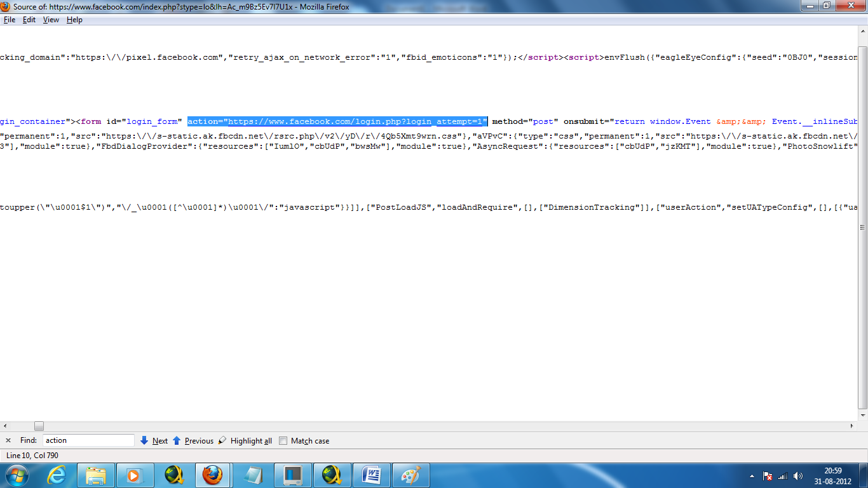
Task: Click the Firefox logo in title bar
Action: [6, 6]
